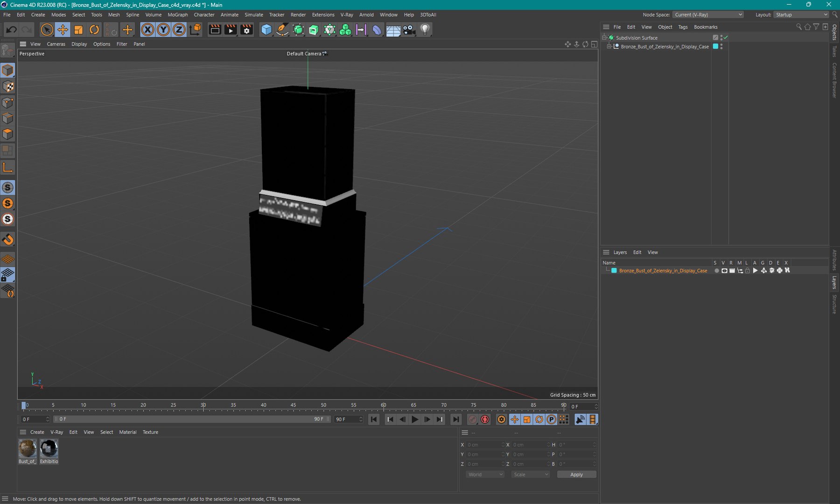Screen dimensions: 840x504
Task: Select the Rotate tool
Action: tap(94, 30)
